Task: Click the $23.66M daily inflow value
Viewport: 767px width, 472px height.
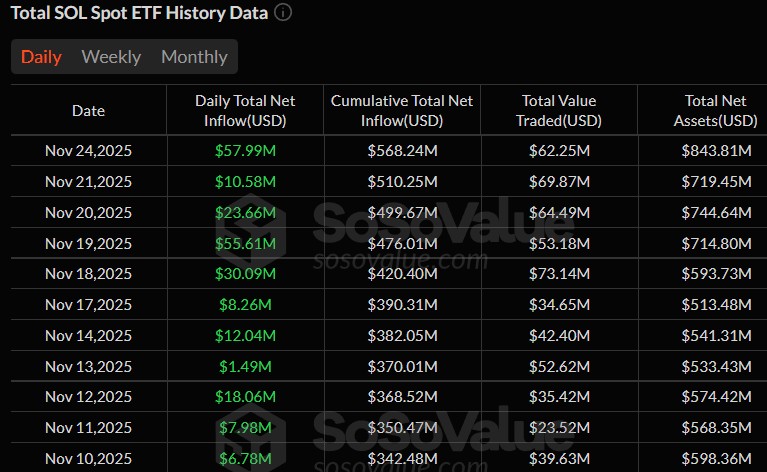Action: point(245,213)
